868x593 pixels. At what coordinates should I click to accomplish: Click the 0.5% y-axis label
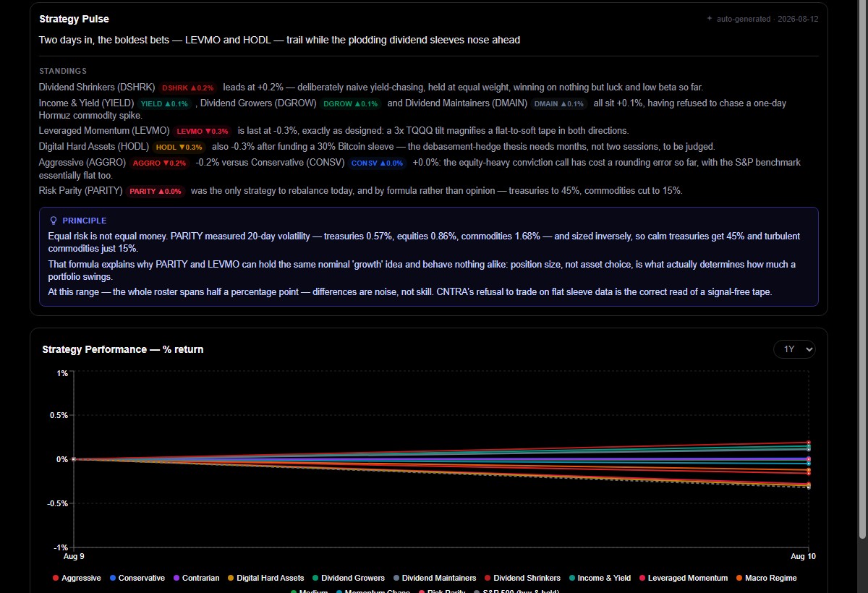(59, 415)
